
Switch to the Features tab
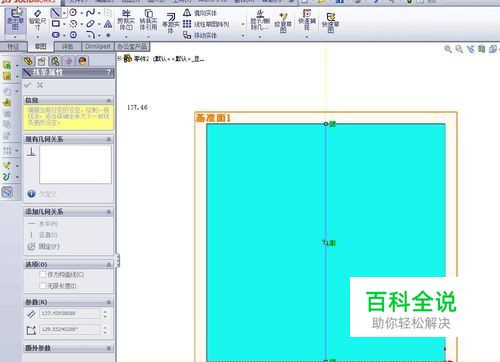click(13, 47)
